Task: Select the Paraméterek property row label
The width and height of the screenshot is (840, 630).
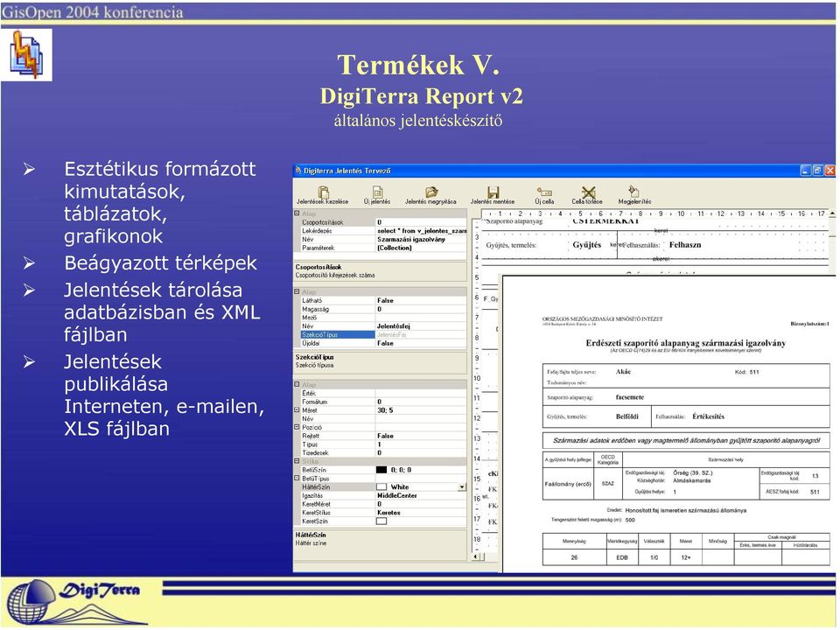Action: pos(318,248)
